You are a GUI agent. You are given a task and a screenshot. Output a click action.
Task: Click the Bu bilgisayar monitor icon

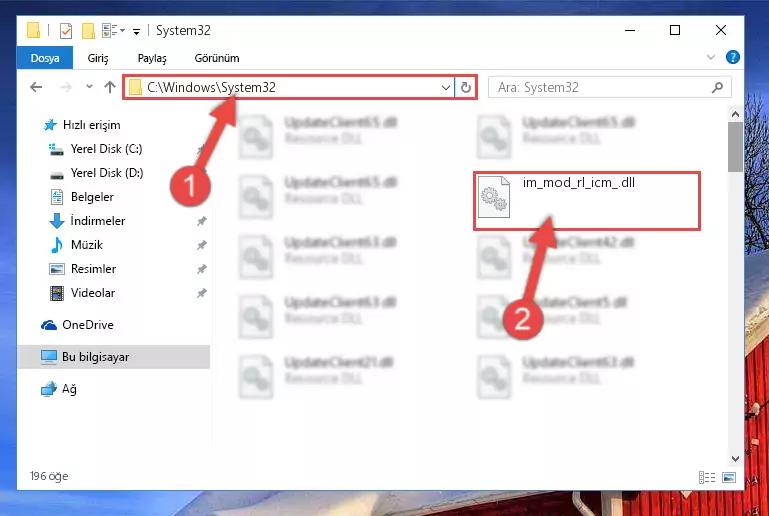(49, 357)
